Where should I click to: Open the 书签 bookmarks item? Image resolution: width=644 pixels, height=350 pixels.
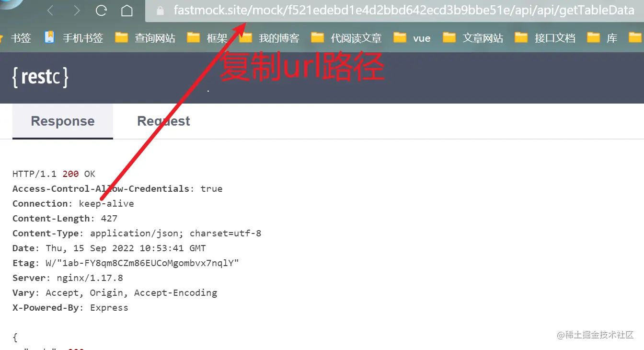point(21,38)
